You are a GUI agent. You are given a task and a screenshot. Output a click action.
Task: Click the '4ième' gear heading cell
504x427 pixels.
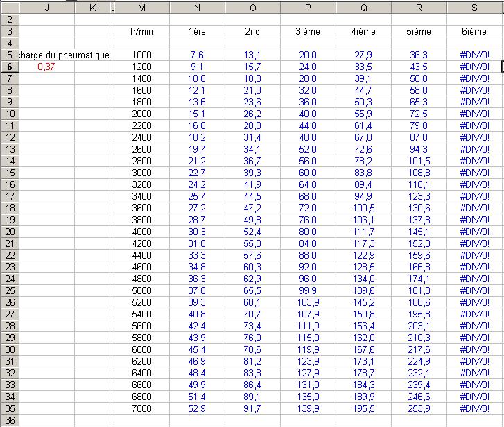tap(363, 31)
